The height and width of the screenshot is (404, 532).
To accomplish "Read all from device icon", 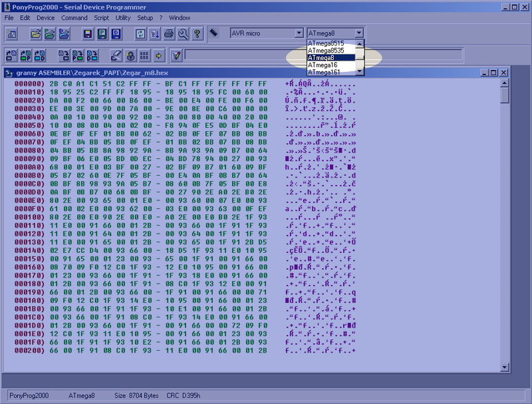I will [11, 56].
